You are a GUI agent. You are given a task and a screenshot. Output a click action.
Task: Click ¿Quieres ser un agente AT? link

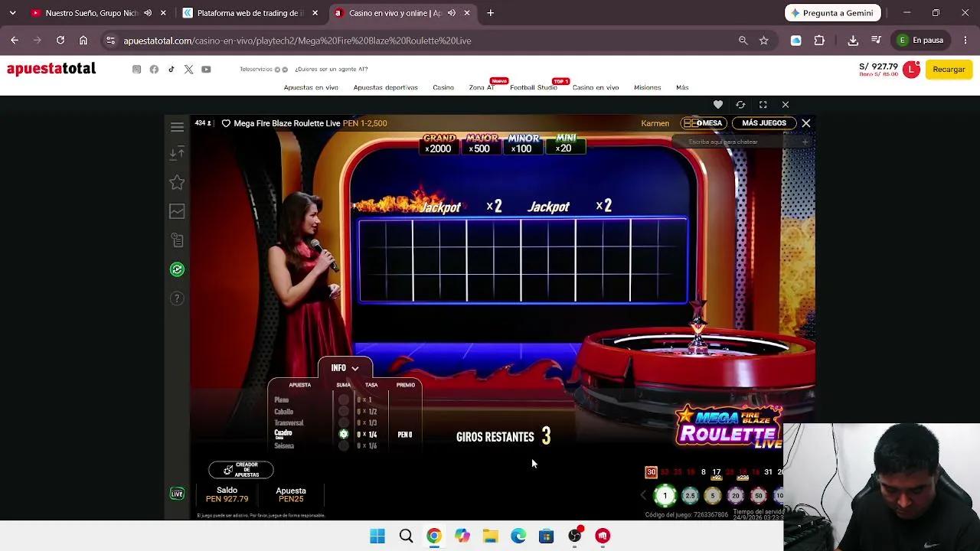331,69
